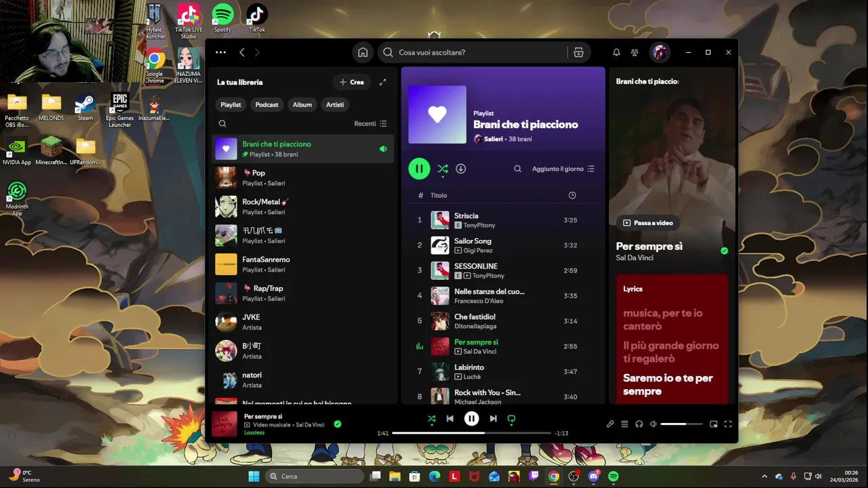Open the play queue icon
868x488 pixels.
click(625, 424)
